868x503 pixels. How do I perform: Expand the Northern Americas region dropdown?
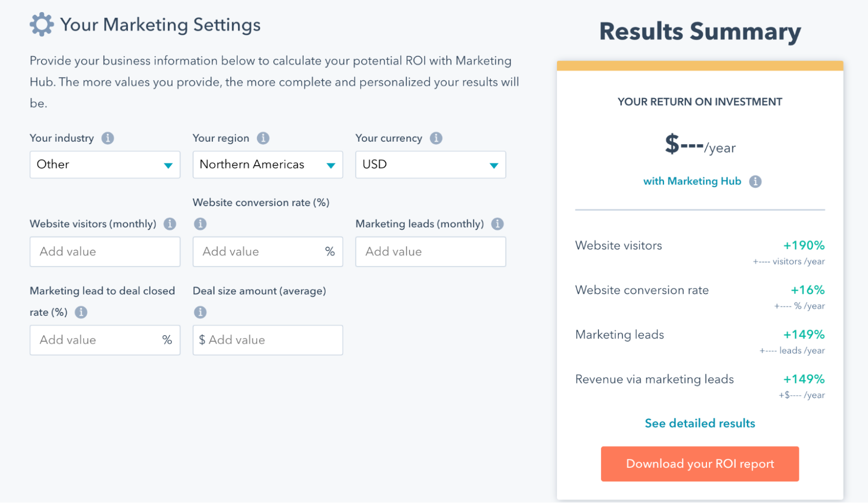coord(267,165)
